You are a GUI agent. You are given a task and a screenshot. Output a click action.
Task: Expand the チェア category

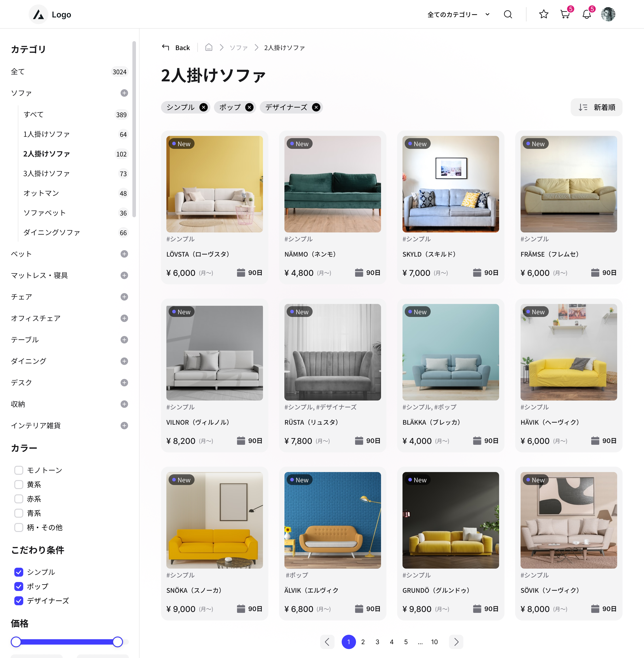(124, 297)
